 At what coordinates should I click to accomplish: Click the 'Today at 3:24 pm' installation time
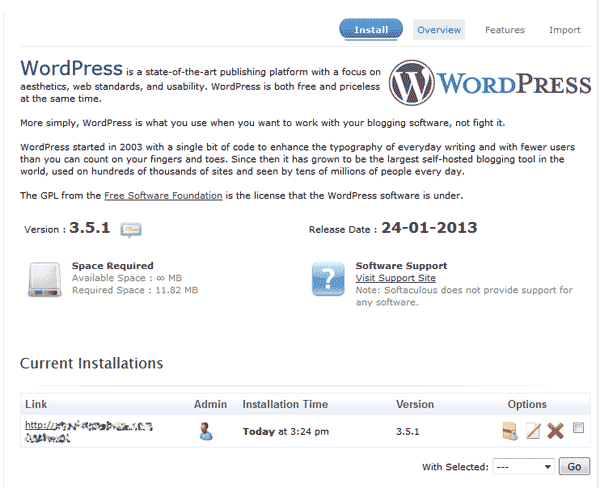285,432
